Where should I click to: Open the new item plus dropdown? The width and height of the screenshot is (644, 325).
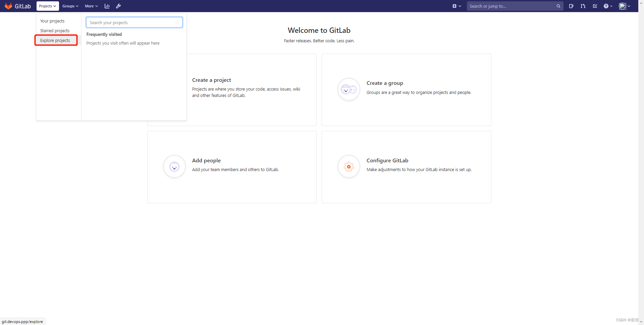pos(457,6)
